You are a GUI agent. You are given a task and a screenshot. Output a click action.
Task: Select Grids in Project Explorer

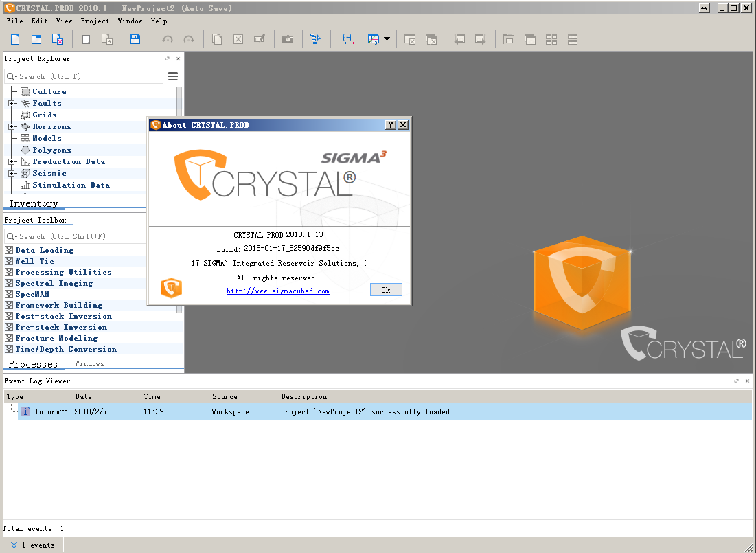click(x=45, y=115)
